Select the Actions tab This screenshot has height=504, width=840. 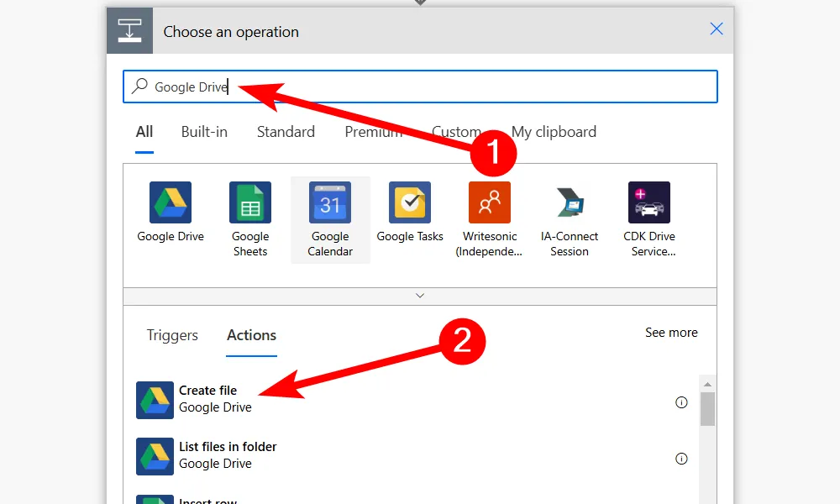[x=251, y=335]
